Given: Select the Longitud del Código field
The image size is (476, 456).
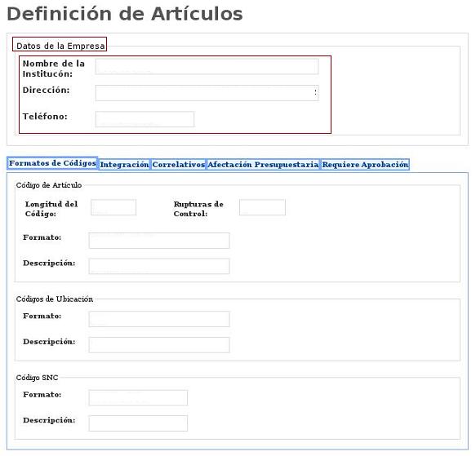Looking at the screenshot, I should pyautogui.click(x=113, y=207).
